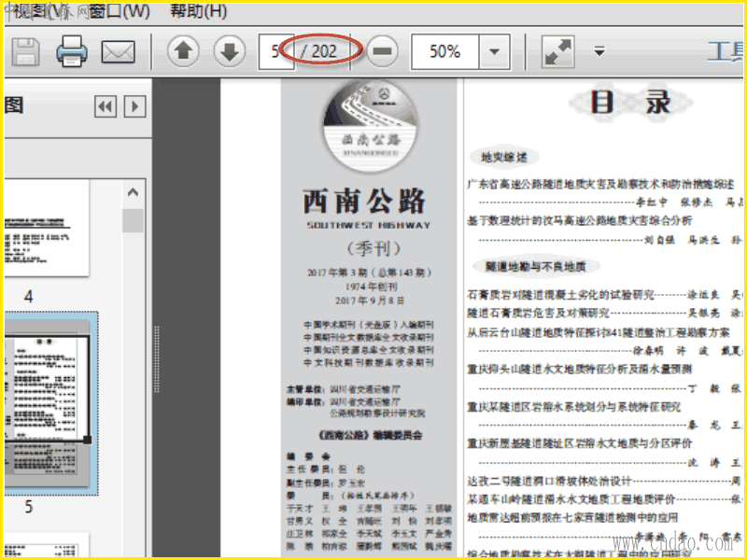
Task: Click the Save (floppy disk) icon
Action: [x=25, y=51]
